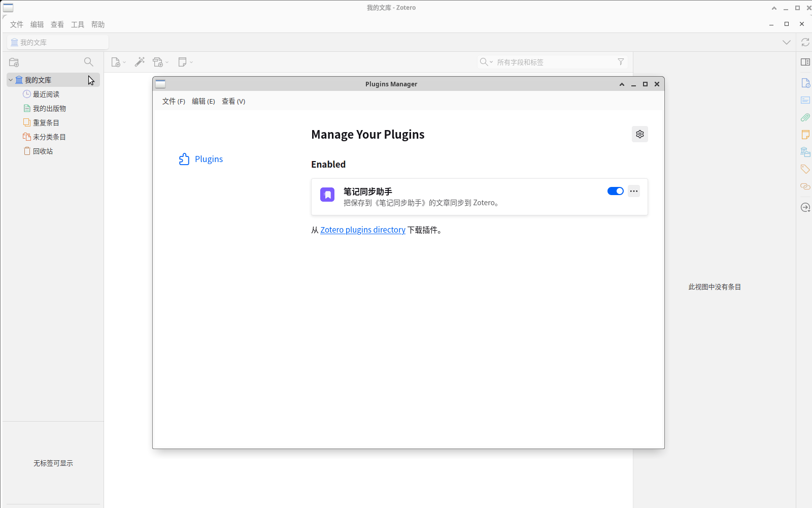Open the 帮助 menu in Zotero
This screenshot has height=508, width=812.
[x=98, y=24]
